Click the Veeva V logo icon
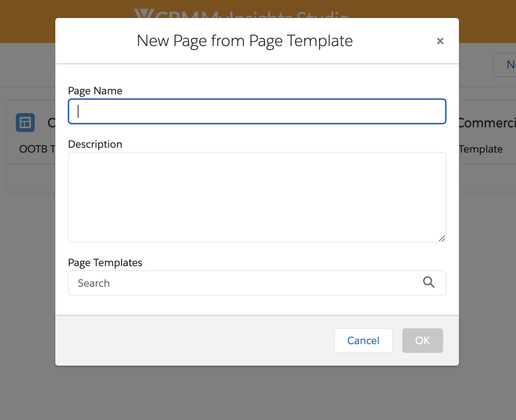The height and width of the screenshot is (420, 516). [x=143, y=14]
